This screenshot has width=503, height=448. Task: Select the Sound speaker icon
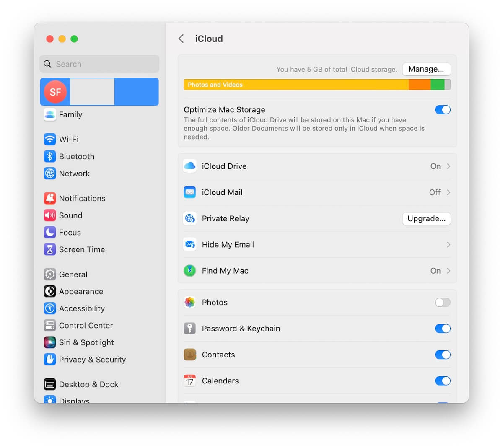(50, 215)
